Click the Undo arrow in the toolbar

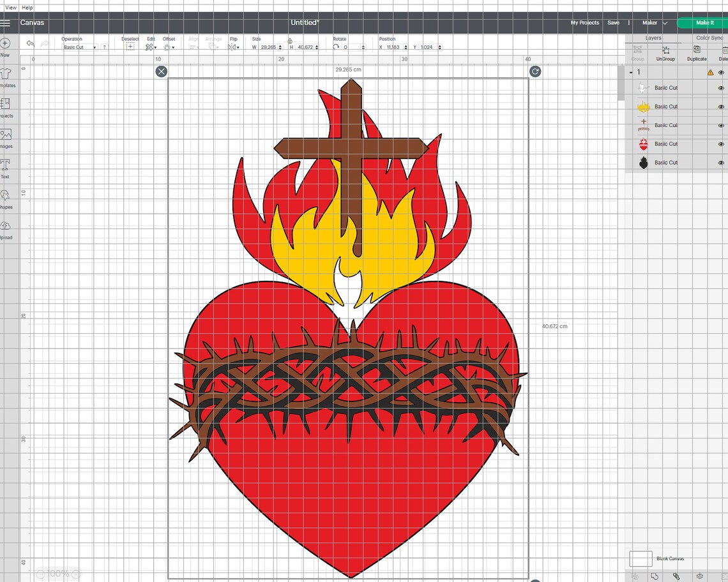tap(30, 43)
